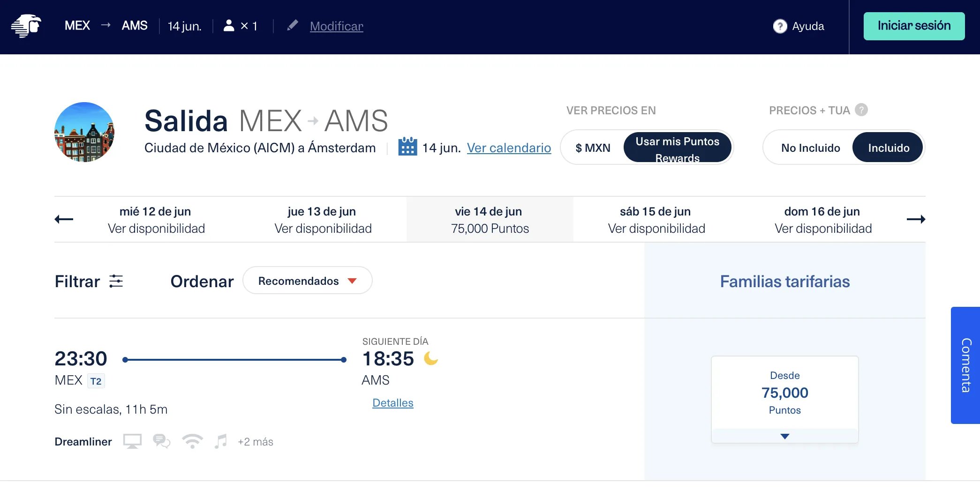Click Ciudad de México (AICM) a Ámsterdam text

[x=260, y=148]
